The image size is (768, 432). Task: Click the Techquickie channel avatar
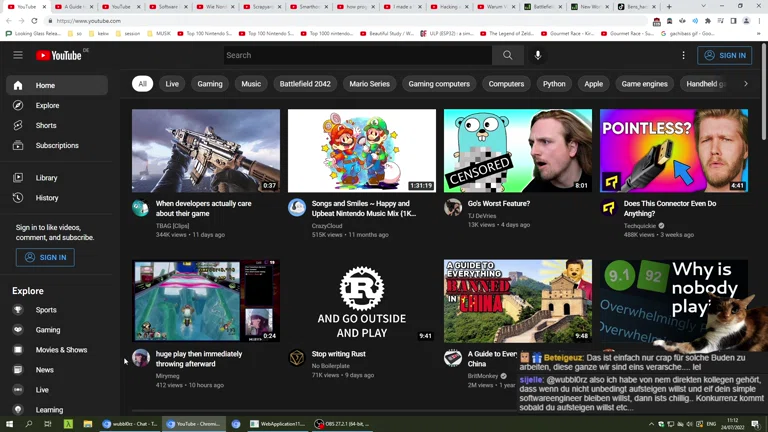(x=609, y=208)
